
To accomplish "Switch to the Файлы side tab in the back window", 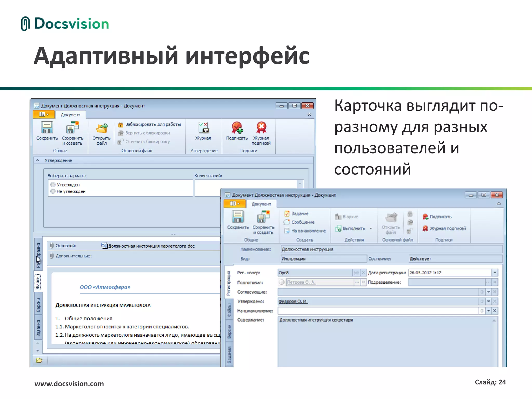I will tap(38, 282).
